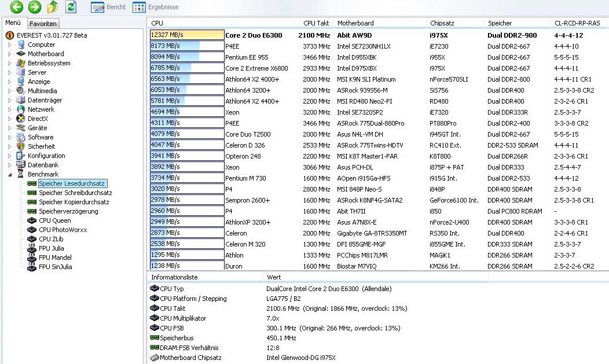The image size is (609, 364).
Task: Click the DirectX icon in the tree
Action: pos(21,119)
